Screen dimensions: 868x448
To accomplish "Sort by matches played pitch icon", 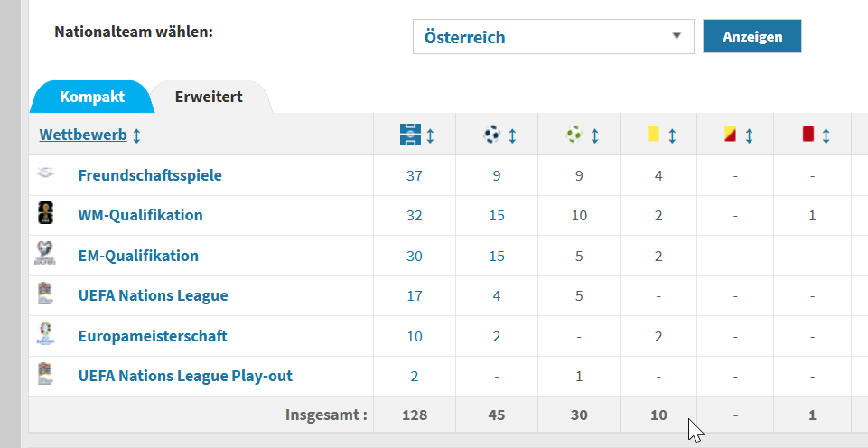I will [x=411, y=135].
